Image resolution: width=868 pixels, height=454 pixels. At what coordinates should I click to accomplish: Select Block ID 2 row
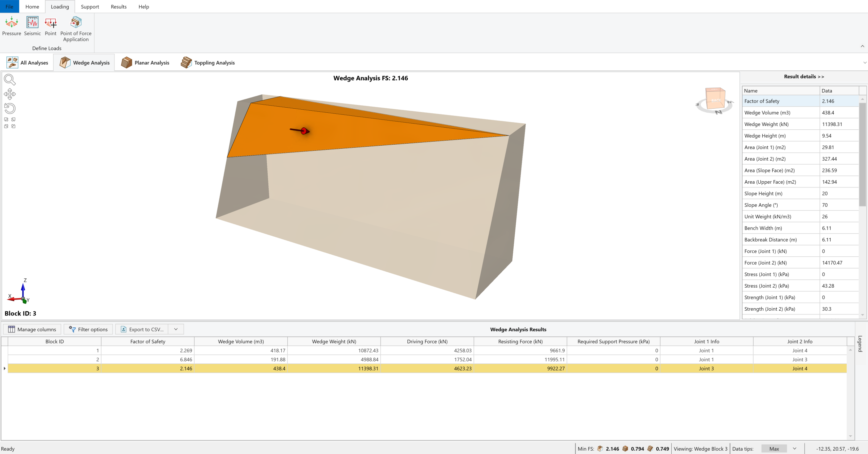427,359
